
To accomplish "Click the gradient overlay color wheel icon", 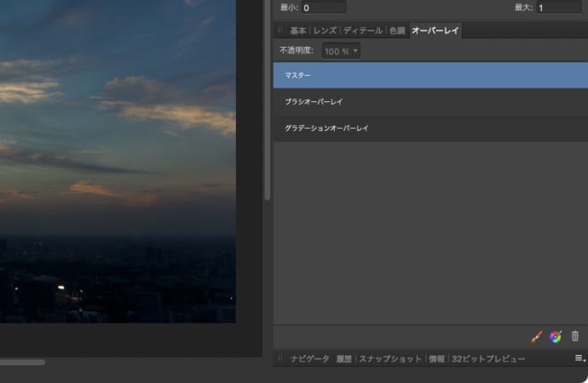I will [556, 337].
